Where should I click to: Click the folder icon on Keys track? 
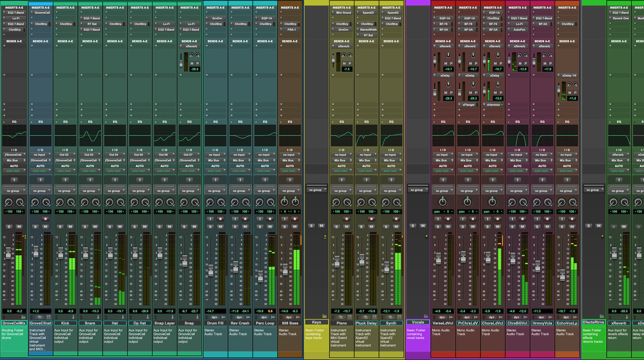click(x=324, y=316)
